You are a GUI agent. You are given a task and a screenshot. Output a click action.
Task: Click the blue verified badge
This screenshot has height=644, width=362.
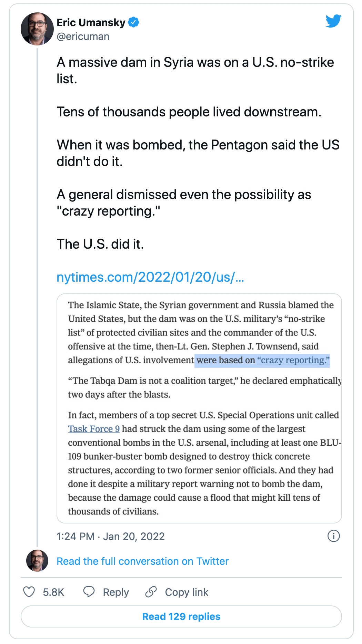(x=133, y=22)
